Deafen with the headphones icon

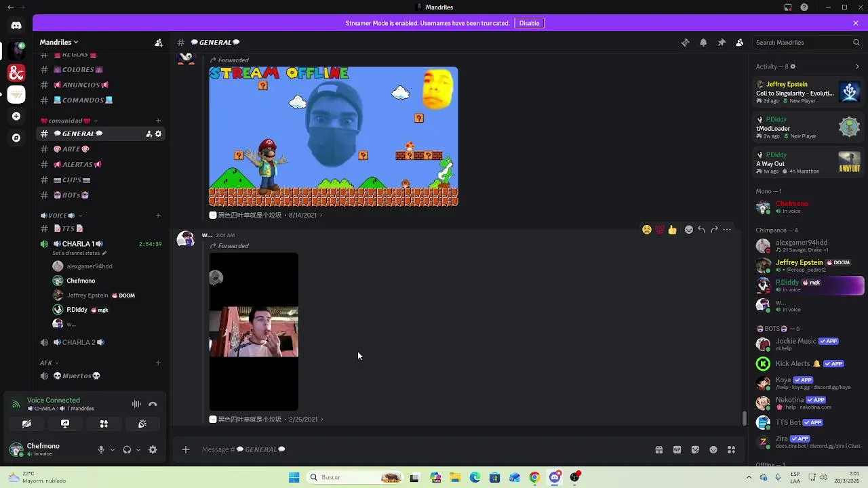click(127, 449)
